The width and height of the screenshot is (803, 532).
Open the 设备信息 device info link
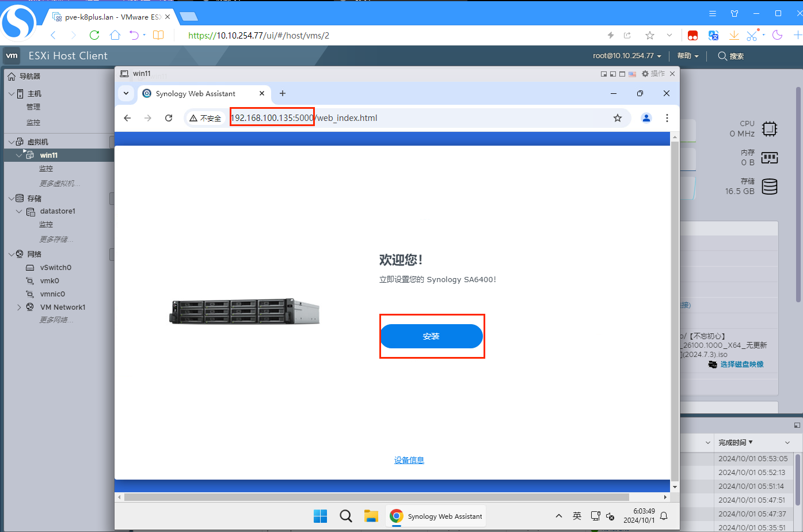coord(409,460)
